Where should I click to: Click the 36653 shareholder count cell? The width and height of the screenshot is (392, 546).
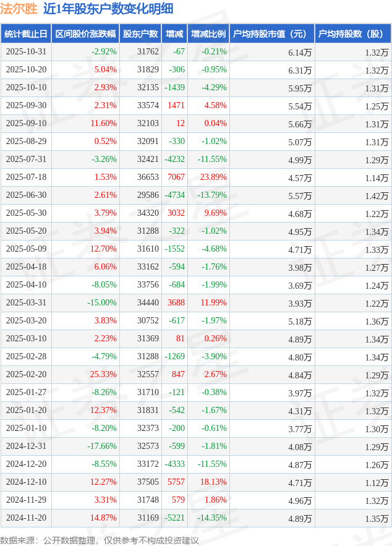[x=148, y=177]
